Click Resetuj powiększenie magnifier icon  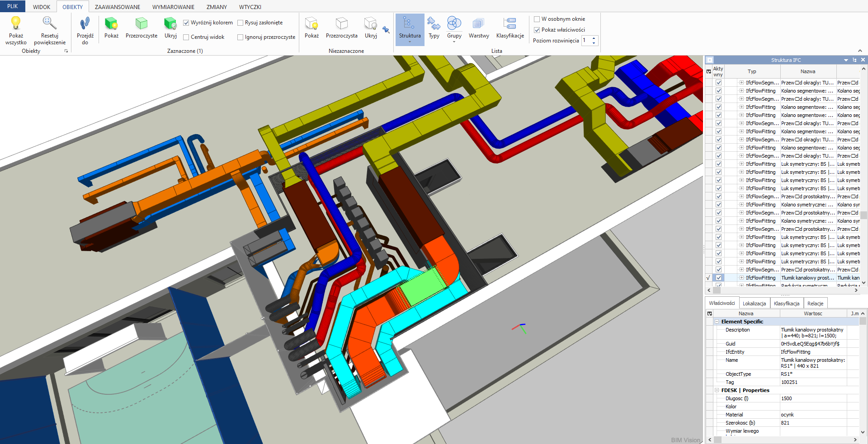coord(49,23)
